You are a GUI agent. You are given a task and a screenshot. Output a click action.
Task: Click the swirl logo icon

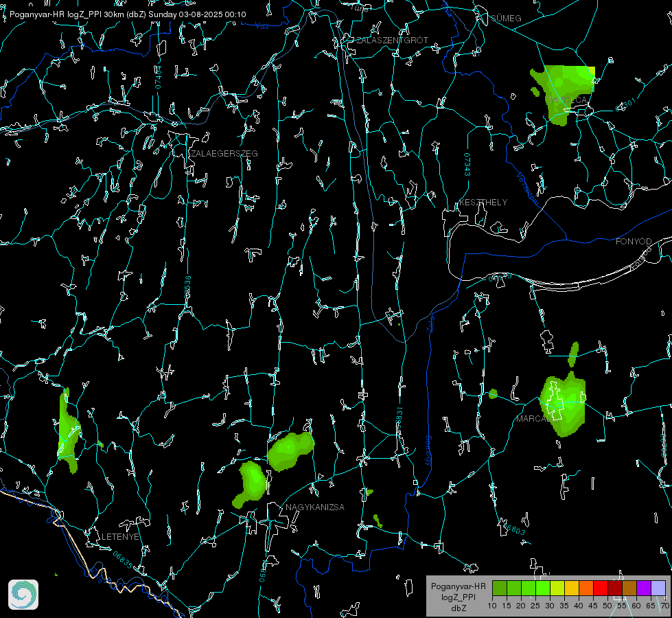[23, 595]
